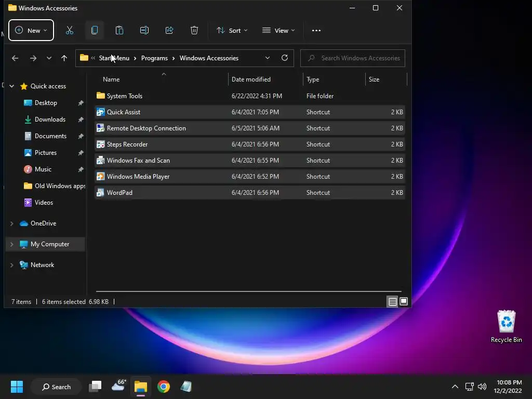532x399 pixels.
Task: Open Old Windows apps folder in sidebar
Action: pos(54,186)
